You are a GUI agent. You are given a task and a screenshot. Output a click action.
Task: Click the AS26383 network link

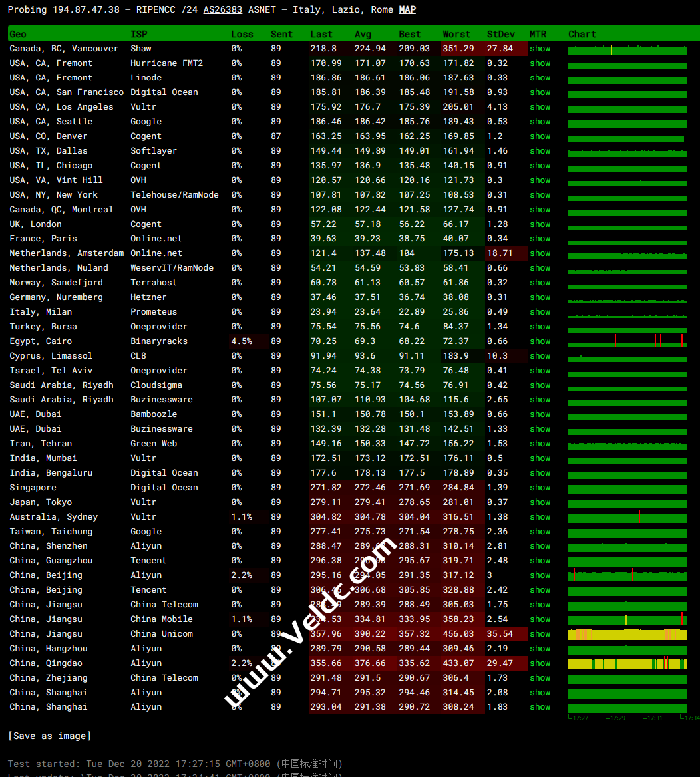tap(222, 9)
